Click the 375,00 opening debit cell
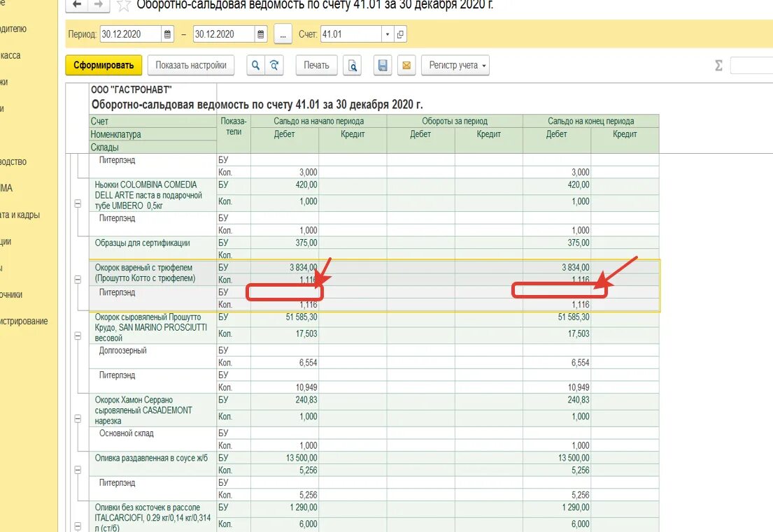Viewport: 773px width, 532px height. (x=285, y=243)
